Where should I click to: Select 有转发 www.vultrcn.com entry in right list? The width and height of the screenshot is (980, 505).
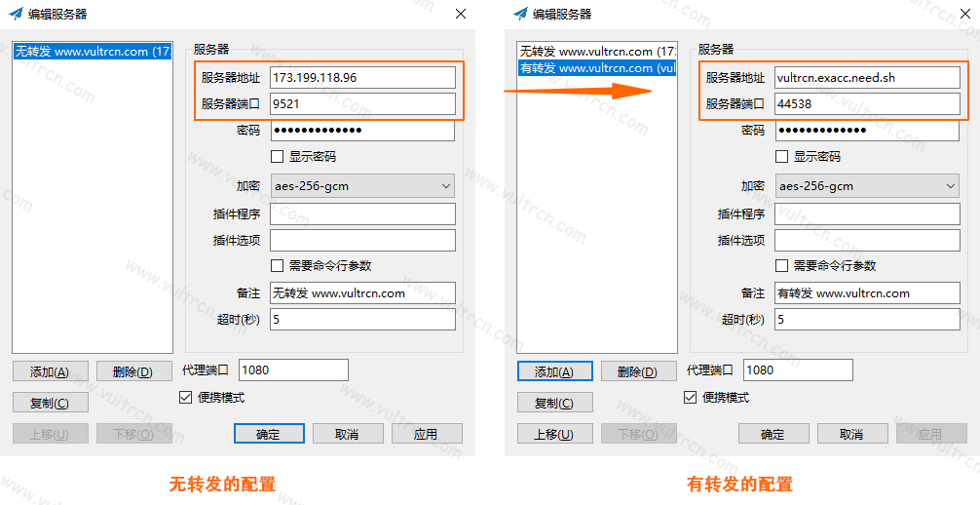597,67
